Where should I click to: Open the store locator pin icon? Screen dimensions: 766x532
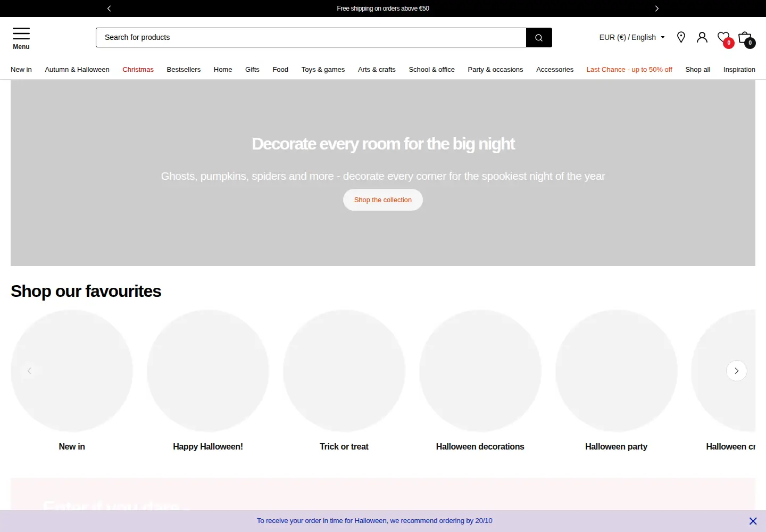pos(681,37)
